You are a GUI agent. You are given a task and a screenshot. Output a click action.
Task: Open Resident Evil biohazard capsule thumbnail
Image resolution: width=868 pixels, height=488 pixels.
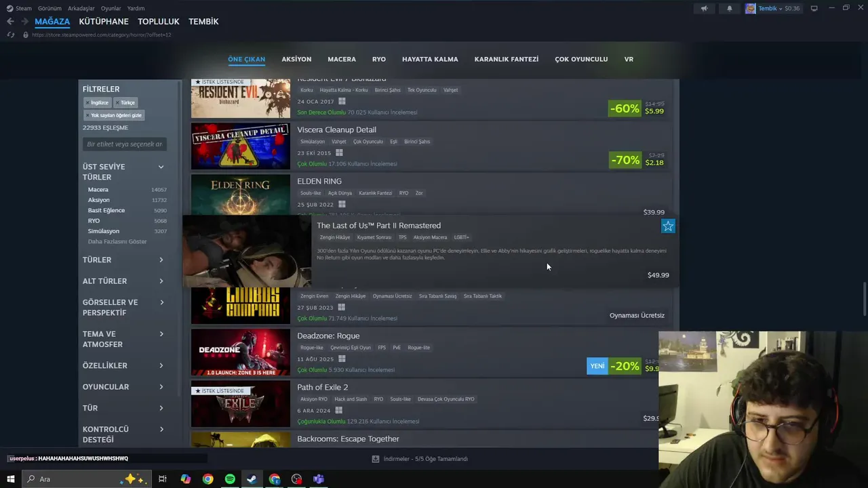241,98
